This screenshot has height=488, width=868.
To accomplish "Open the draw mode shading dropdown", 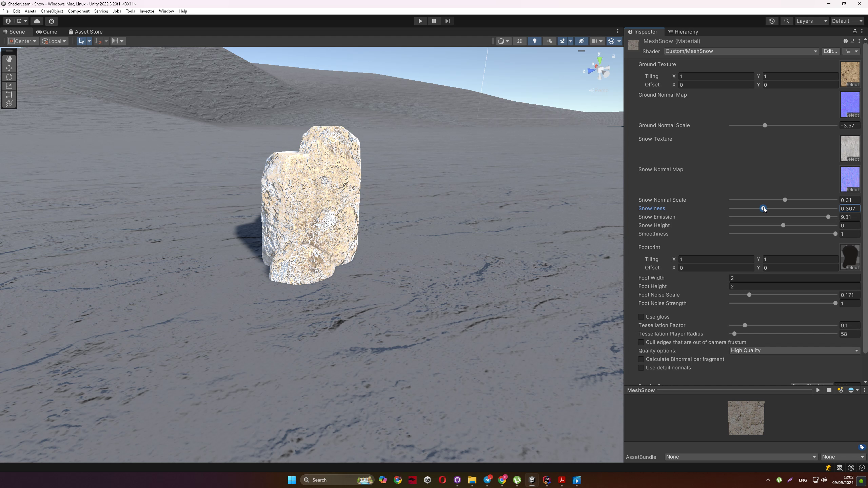I will point(504,41).
